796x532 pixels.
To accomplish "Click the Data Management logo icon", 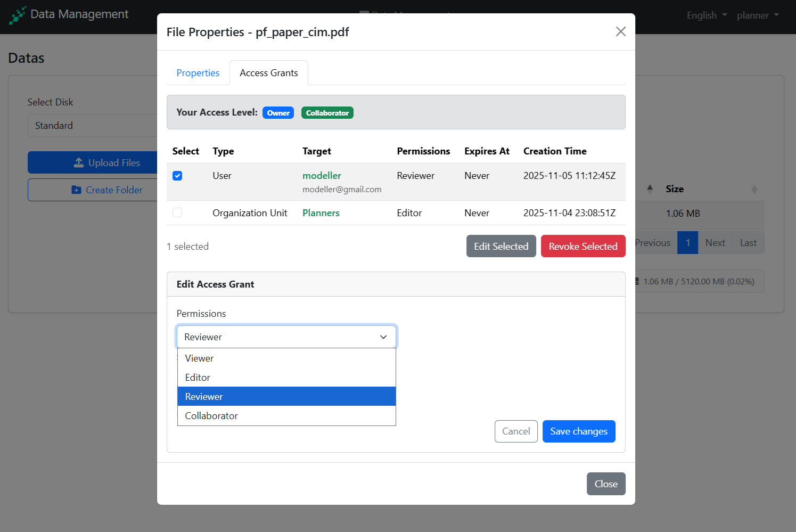I will (18, 15).
